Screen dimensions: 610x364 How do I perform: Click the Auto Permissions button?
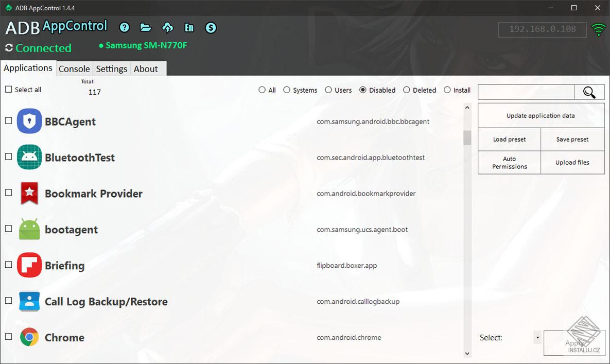click(509, 163)
